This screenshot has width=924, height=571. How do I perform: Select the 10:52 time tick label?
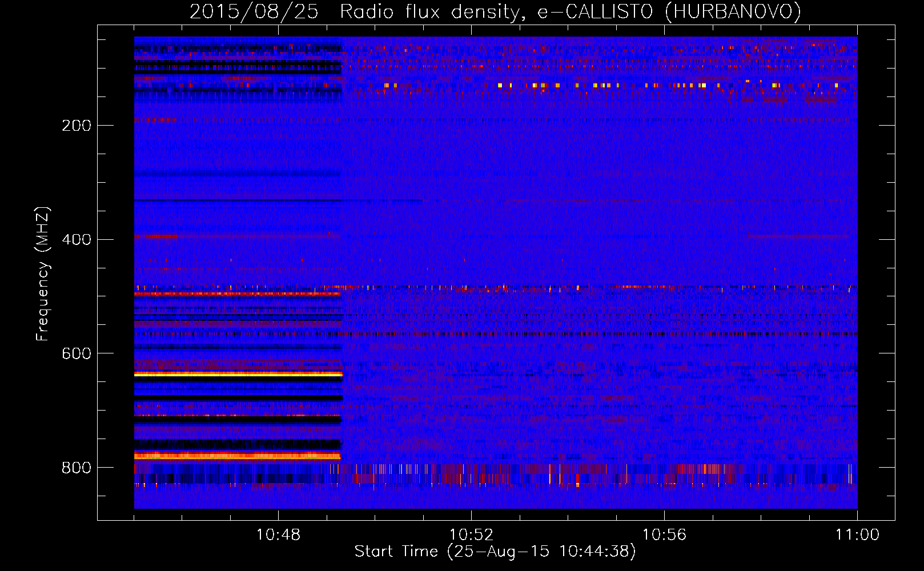(x=471, y=535)
